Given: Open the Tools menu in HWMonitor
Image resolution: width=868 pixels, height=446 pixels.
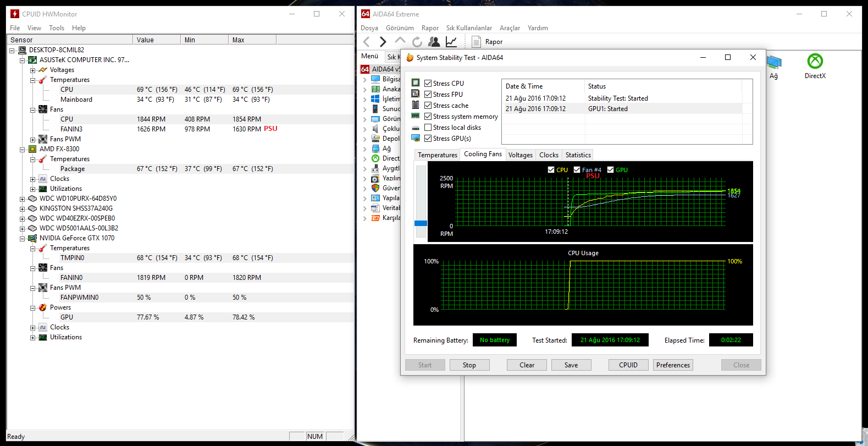Looking at the screenshot, I should point(57,28).
